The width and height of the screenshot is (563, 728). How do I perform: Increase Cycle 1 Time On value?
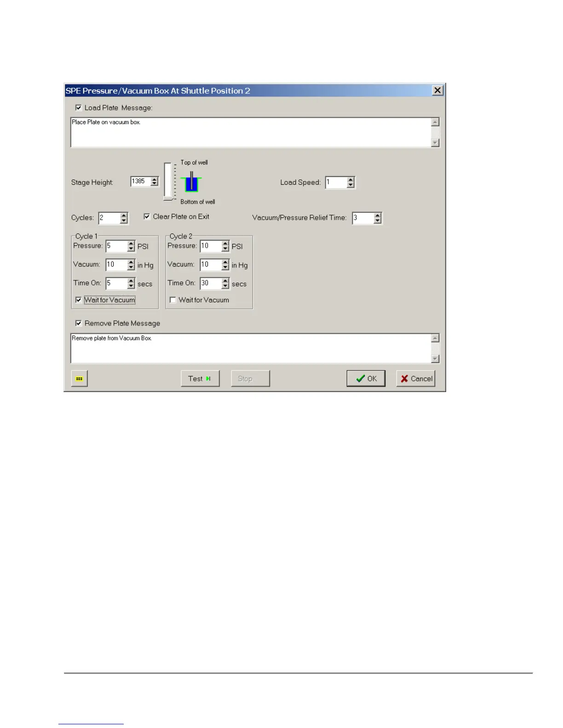[131, 281]
